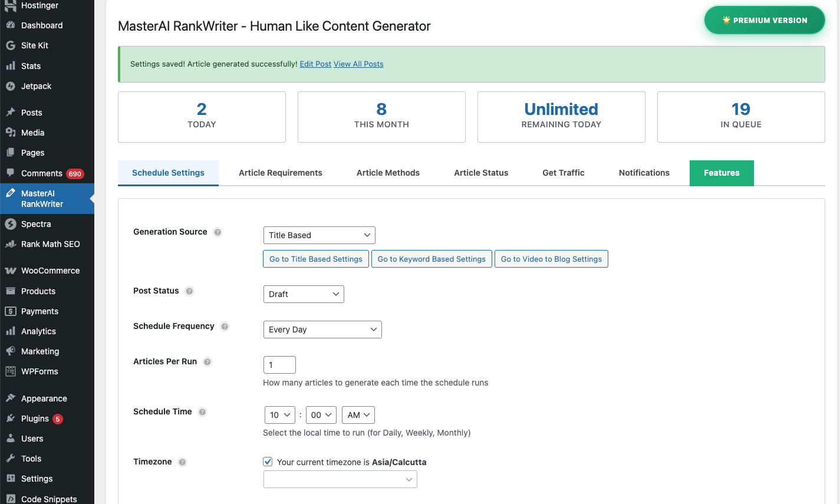Click the Marketing megaphone icon
Viewport: 840px width, 504px height.
pos(11,351)
